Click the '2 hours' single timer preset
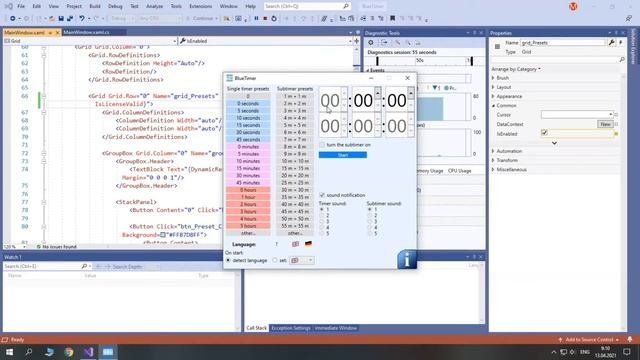The width and height of the screenshot is (640, 360). [x=248, y=204]
